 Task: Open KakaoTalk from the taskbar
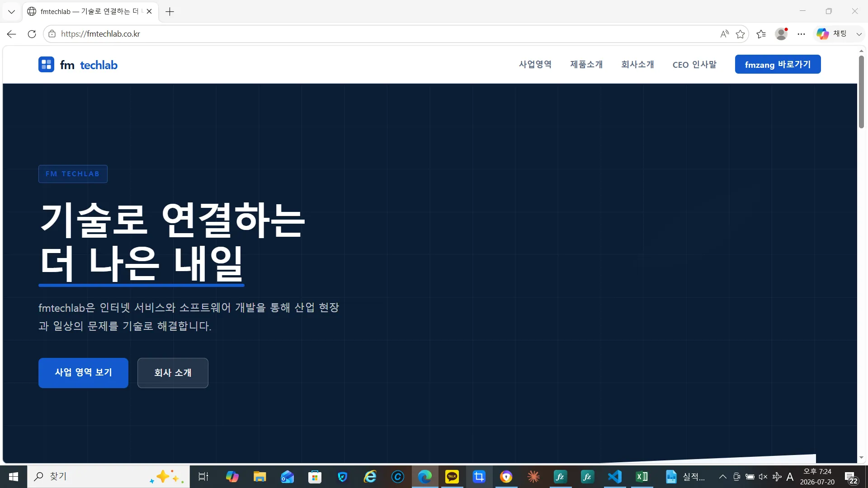(x=452, y=477)
